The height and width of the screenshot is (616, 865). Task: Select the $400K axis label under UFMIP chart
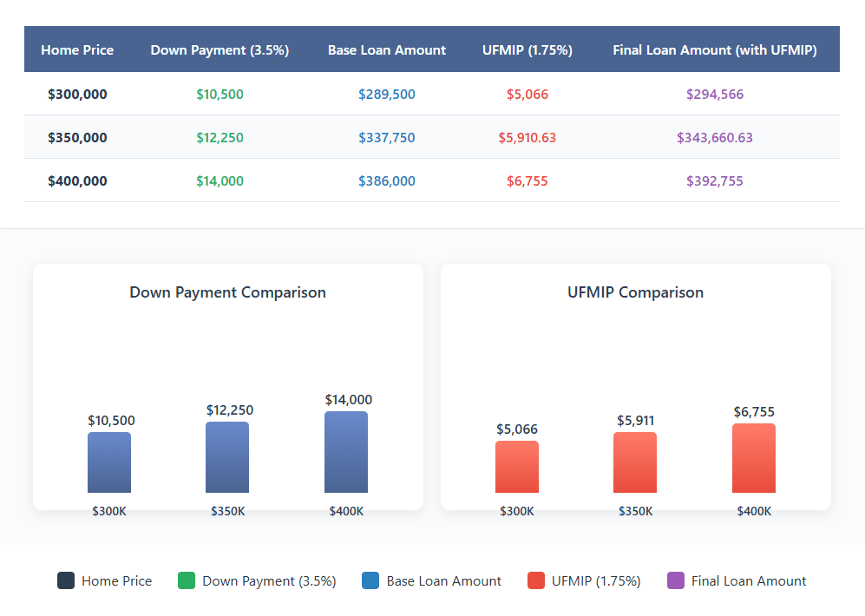point(754,511)
